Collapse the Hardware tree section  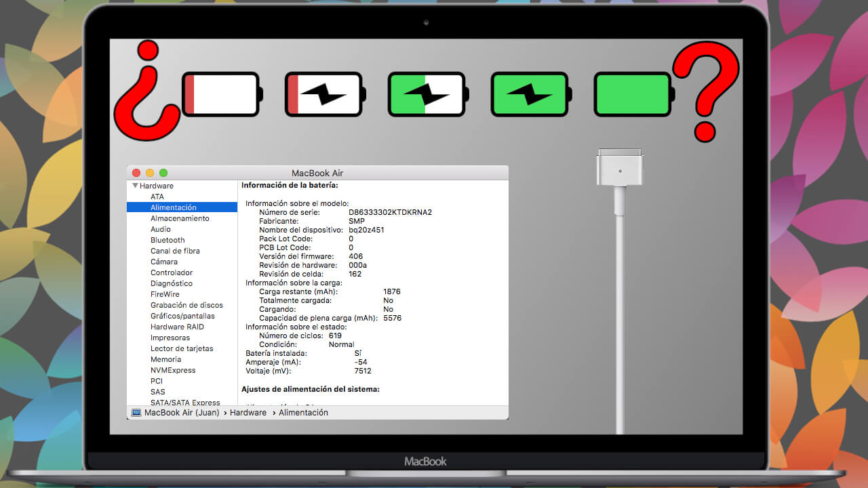tap(136, 186)
